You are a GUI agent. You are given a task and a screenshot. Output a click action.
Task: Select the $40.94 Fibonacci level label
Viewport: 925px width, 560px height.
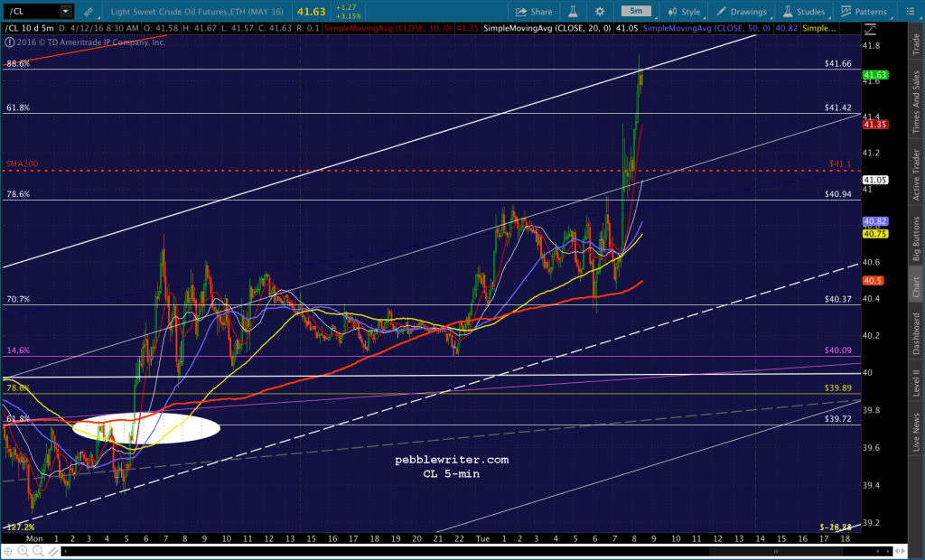(837, 193)
